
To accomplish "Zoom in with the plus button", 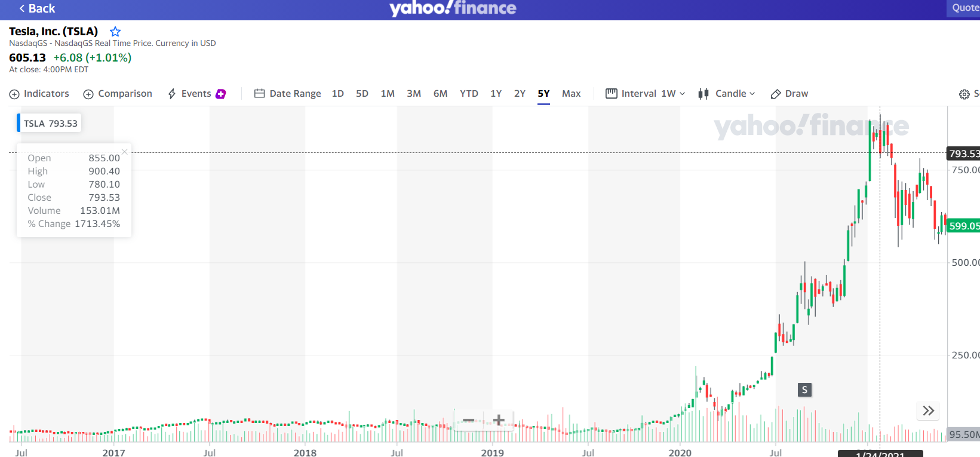I will tap(499, 420).
